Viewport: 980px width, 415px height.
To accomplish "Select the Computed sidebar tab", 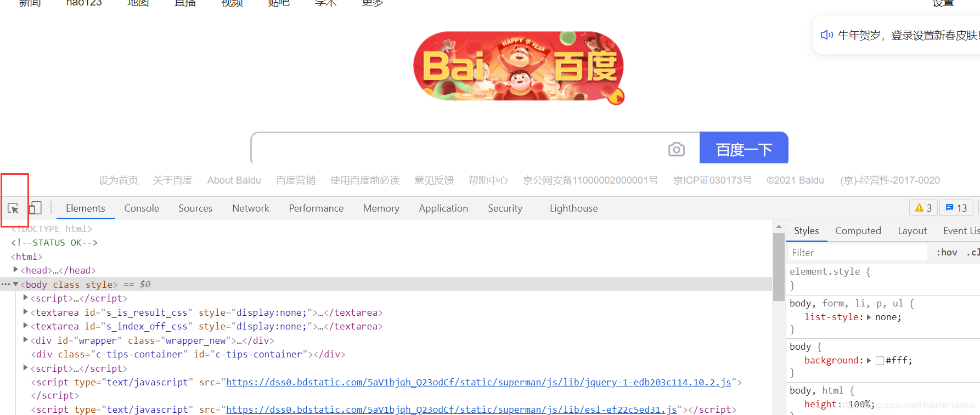I will coord(858,231).
